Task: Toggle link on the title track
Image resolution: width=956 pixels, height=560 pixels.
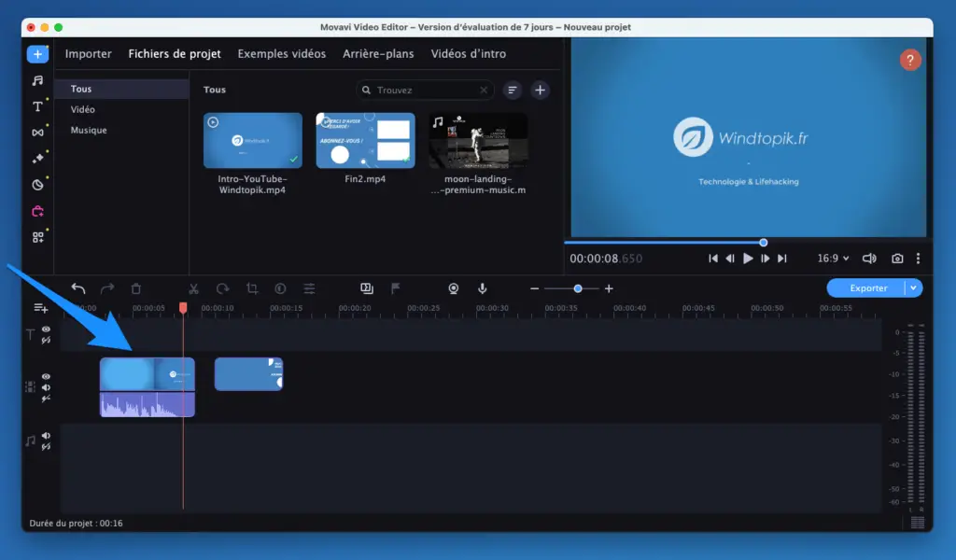Action: 47,340
